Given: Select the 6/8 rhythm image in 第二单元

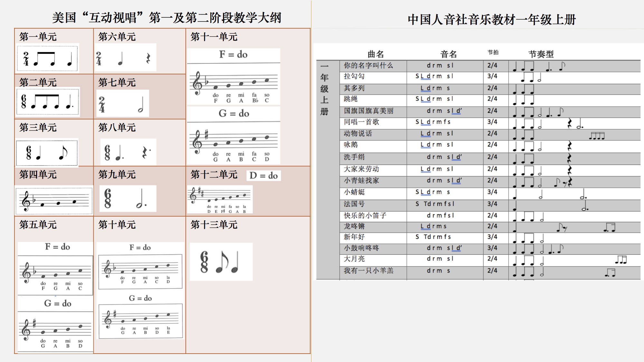Looking at the screenshot, I should [48, 102].
